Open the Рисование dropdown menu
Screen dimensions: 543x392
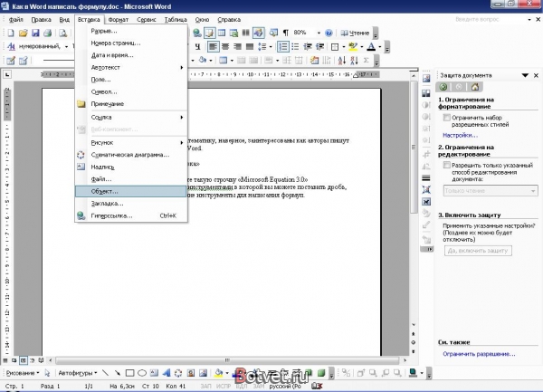pos(23,373)
